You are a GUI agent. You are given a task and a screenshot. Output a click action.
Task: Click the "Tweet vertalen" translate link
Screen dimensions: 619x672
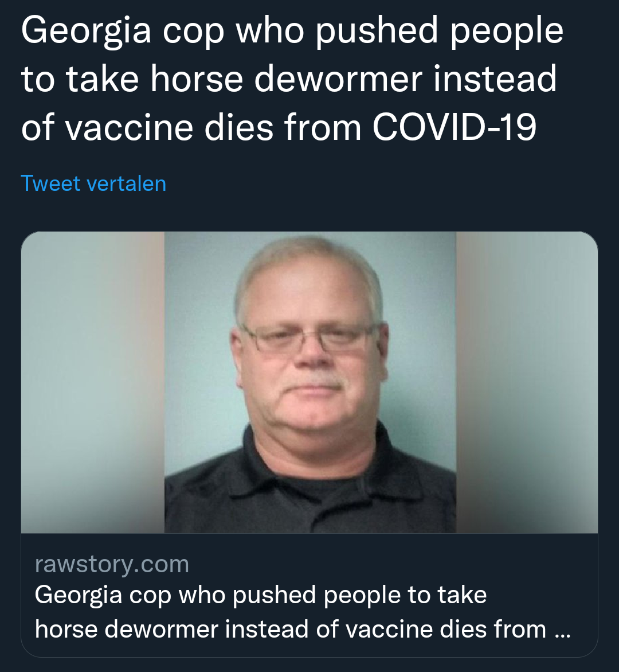pos(93,183)
